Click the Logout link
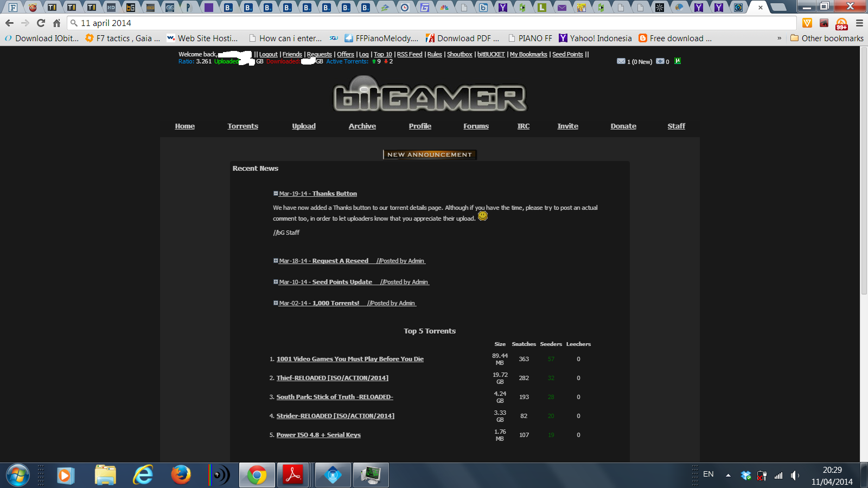Screen dimensions: 868x488 pyautogui.click(x=269, y=54)
